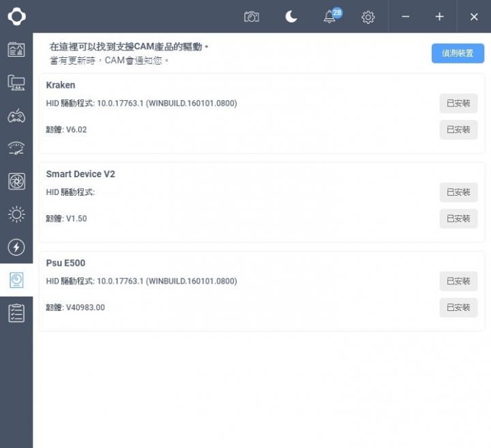491x448 pixels.
Task: Click 已安裝 button for Smart Device V2 HID driver
Action: click(458, 192)
